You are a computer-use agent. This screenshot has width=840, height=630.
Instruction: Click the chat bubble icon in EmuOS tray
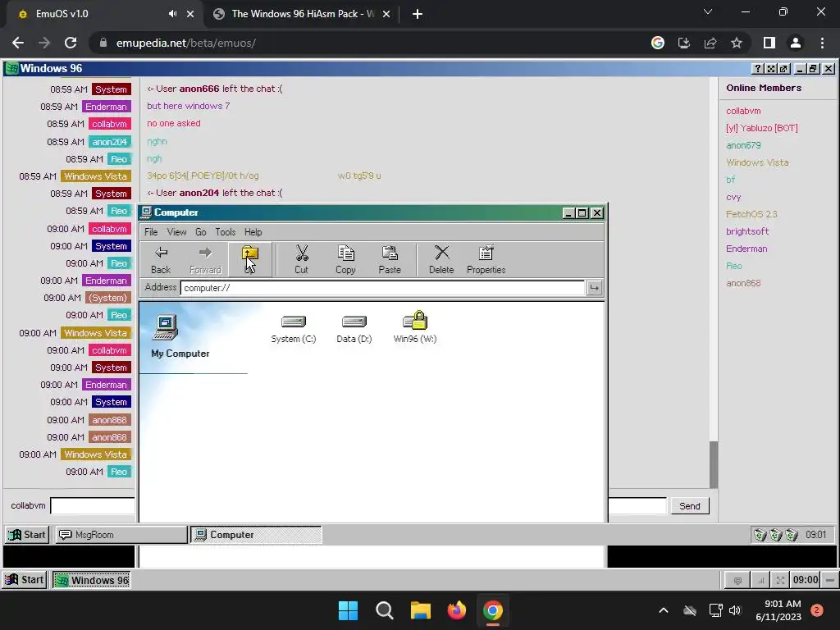point(737,580)
